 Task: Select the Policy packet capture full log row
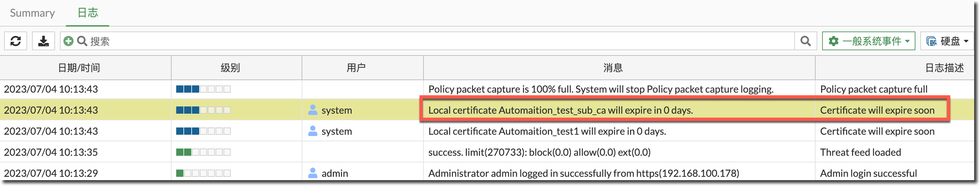pos(601,89)
